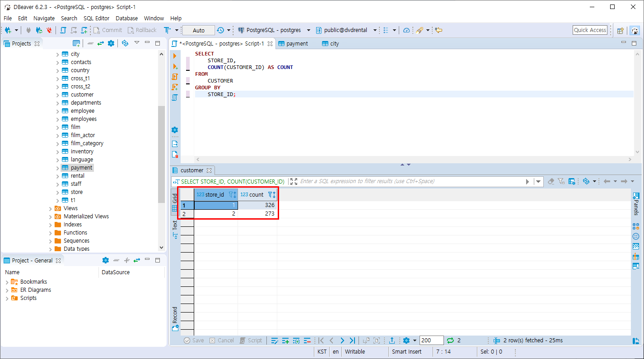
Task: Click Collapse all icon in Projects panel
Action: click(x=90, y=43)
